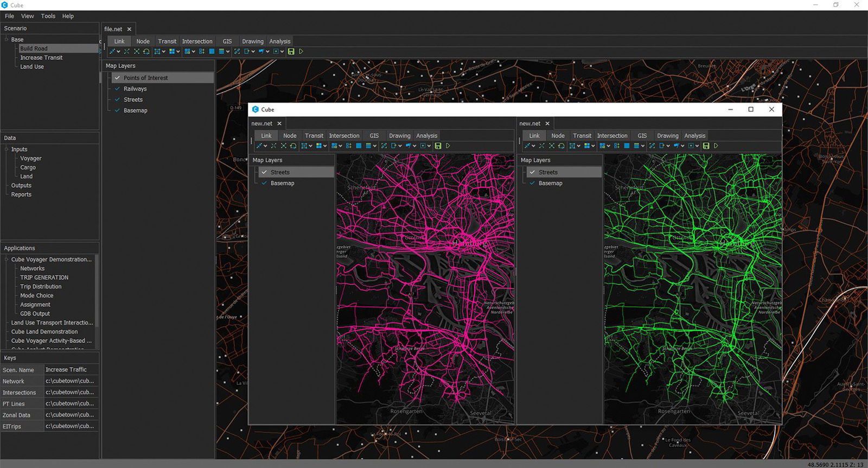Click the rotate/refresh icon in file.net toolbar
The image size is (868, 468).
pos(146,52)
